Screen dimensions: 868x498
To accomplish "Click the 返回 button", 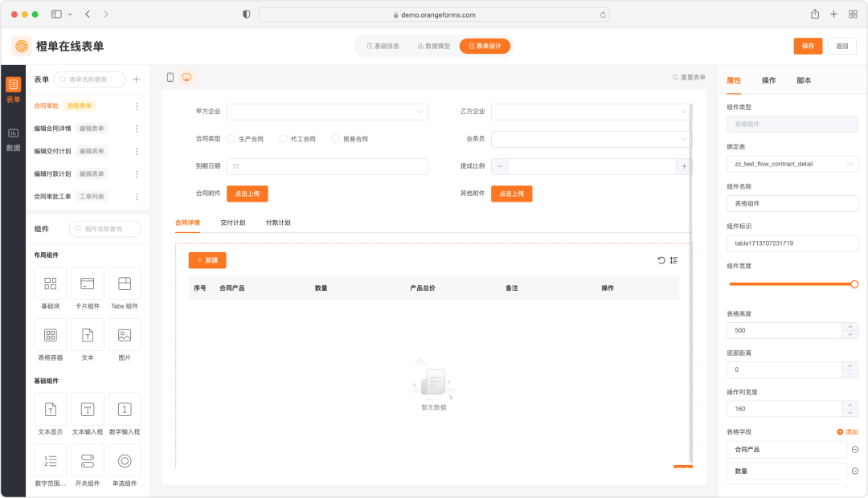I will click(842, 46).
